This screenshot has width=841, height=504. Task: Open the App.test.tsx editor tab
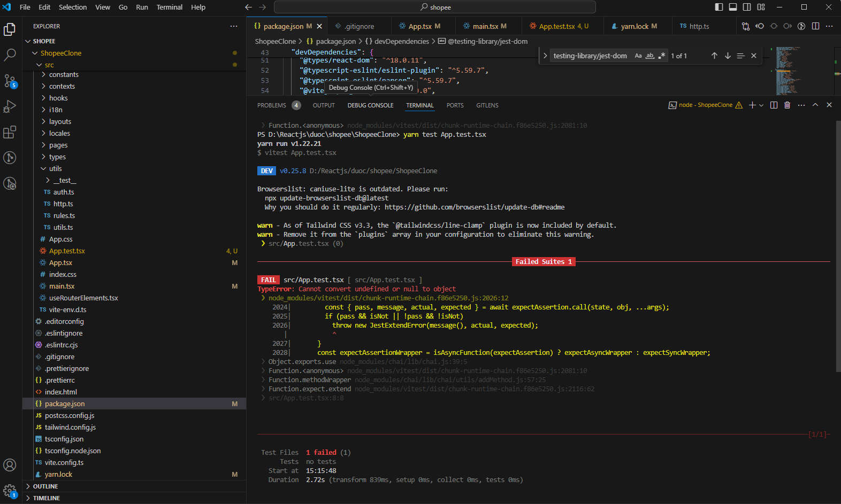point(563,26)
